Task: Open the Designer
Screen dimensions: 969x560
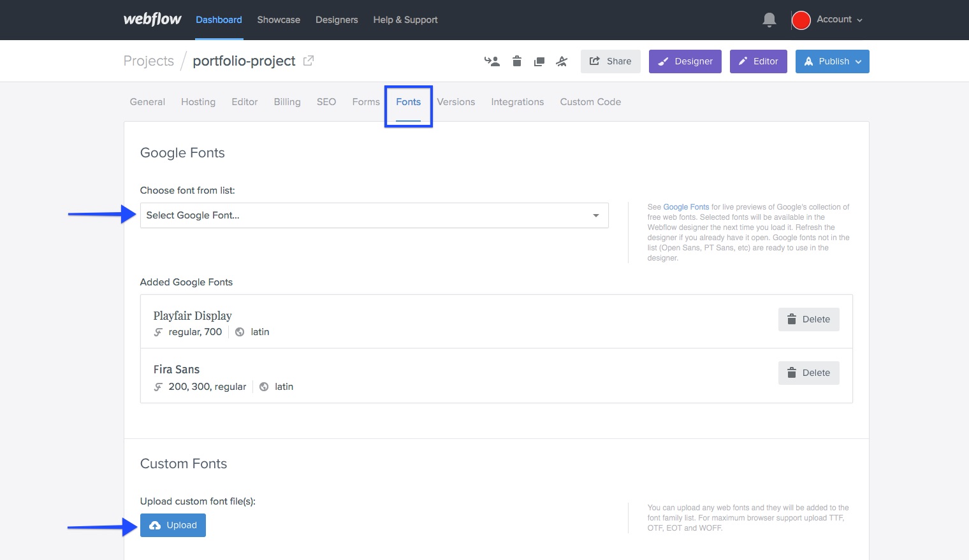Action: click(685, 61)
